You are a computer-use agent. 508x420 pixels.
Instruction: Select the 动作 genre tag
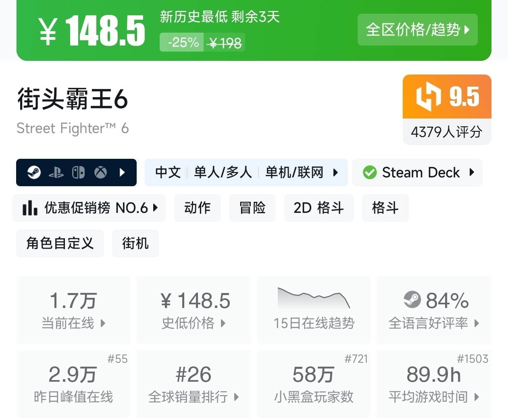(197, 208)
